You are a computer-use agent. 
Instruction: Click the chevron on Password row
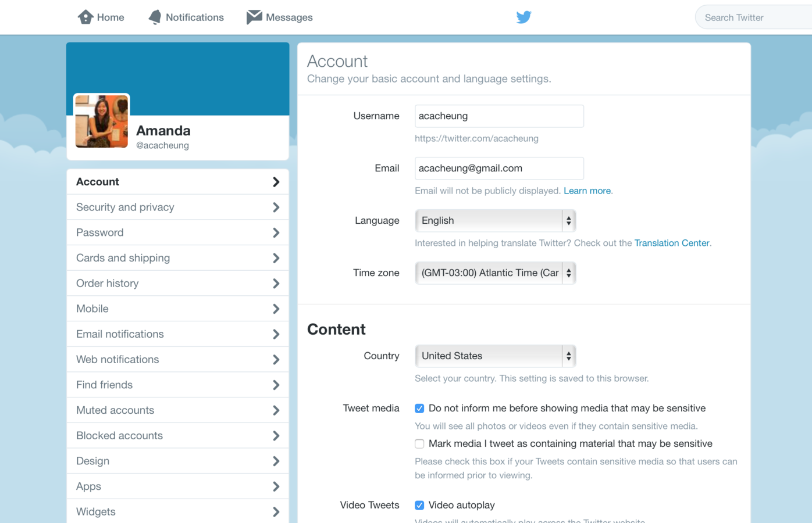[276, 233]
